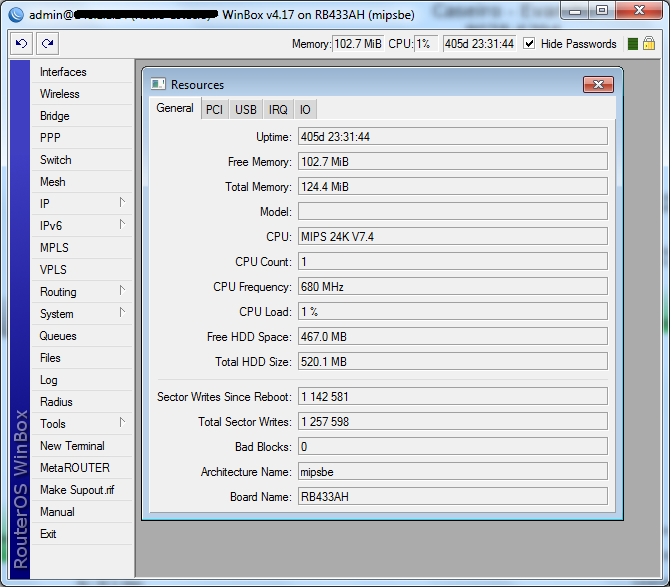Click the green status indicator square
Viewport: 670px width, 587px height.
(633, 44)
